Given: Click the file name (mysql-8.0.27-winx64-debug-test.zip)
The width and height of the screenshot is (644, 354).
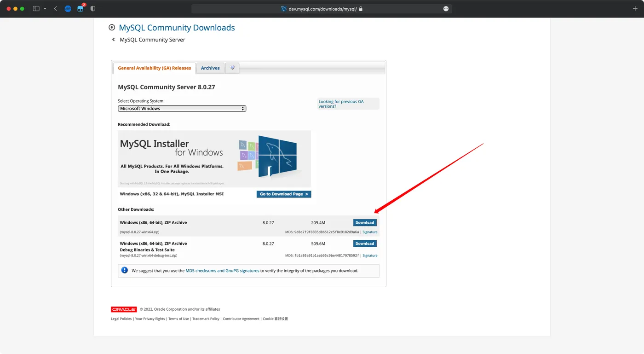Looking at the screenshot, I should coord(149,255).
